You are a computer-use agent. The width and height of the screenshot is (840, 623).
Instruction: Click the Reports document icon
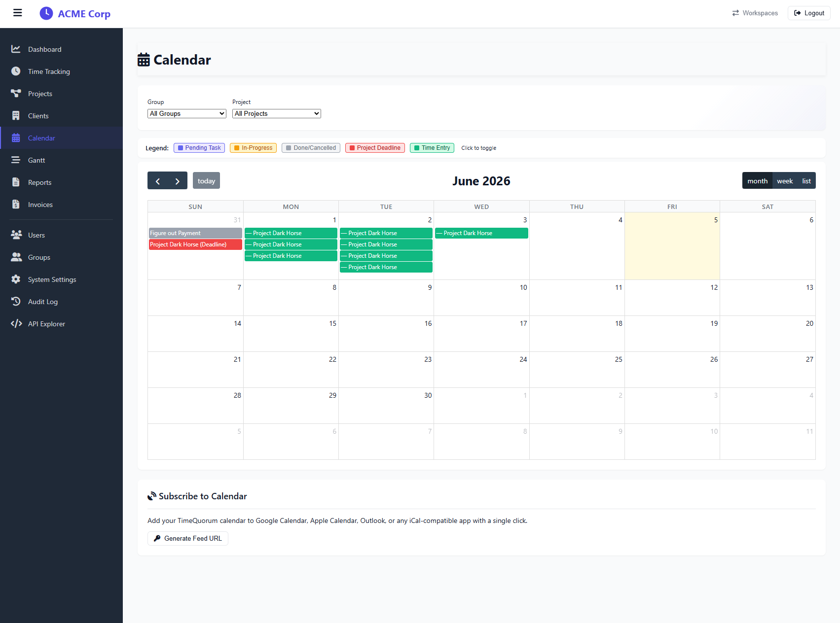[x=16, y=182]
